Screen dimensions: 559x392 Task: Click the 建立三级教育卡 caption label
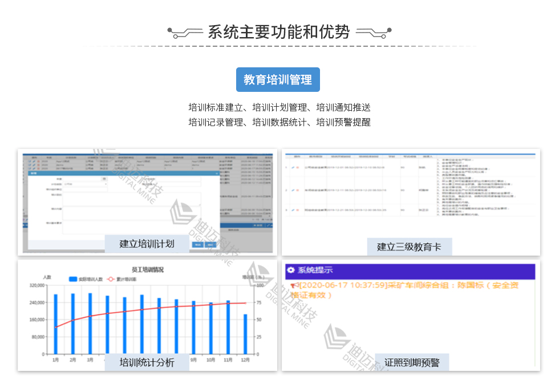408,246
